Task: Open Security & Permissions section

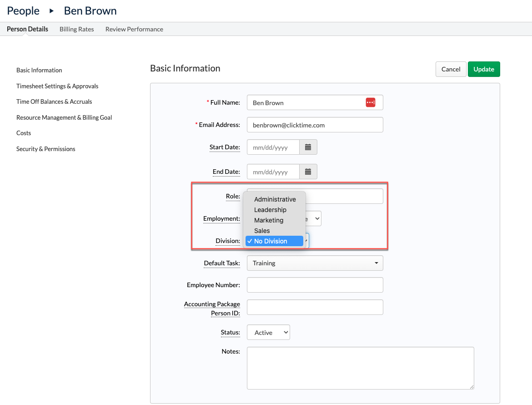Action: [x=46, y=149]
